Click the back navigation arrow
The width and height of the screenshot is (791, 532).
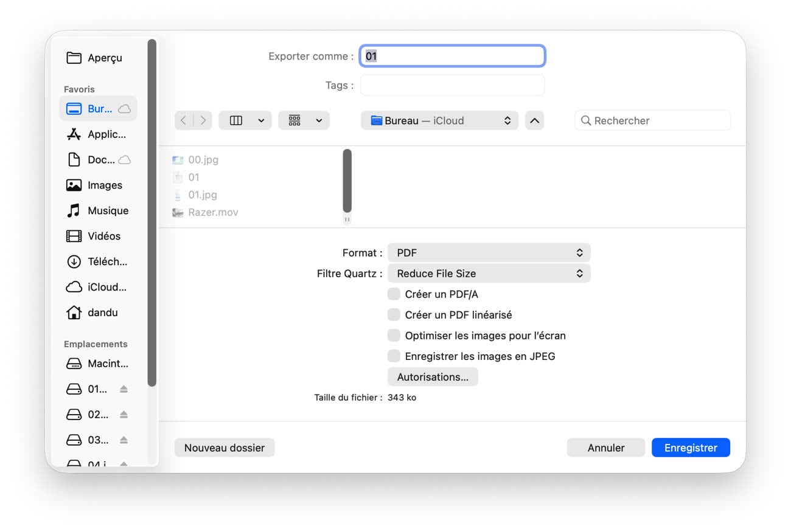[184, 120]
